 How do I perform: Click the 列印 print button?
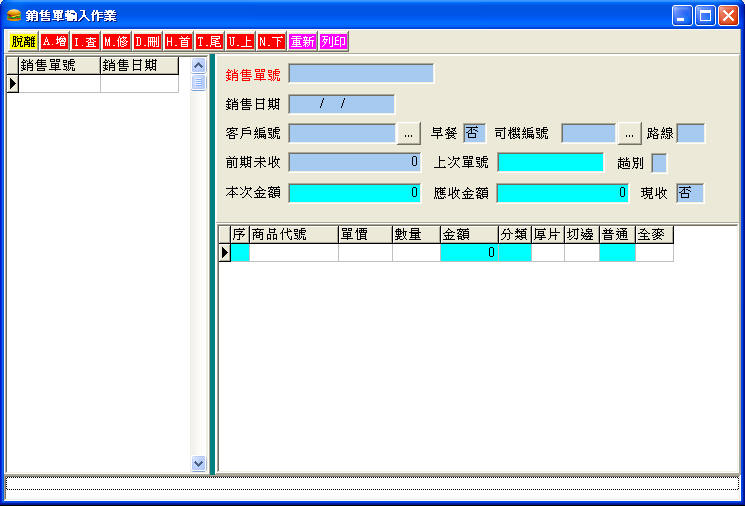pyautogui.click(x=334, y=42)
